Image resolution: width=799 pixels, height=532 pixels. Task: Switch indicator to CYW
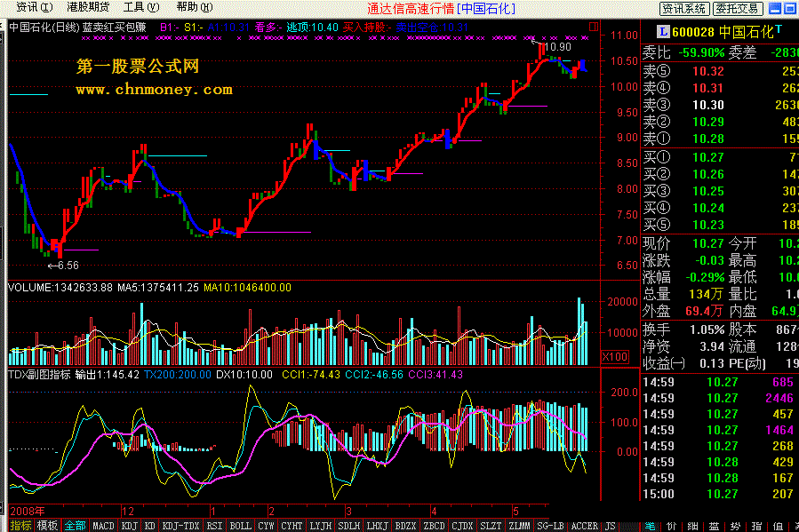pyautogui.click(x=266, y=526)
